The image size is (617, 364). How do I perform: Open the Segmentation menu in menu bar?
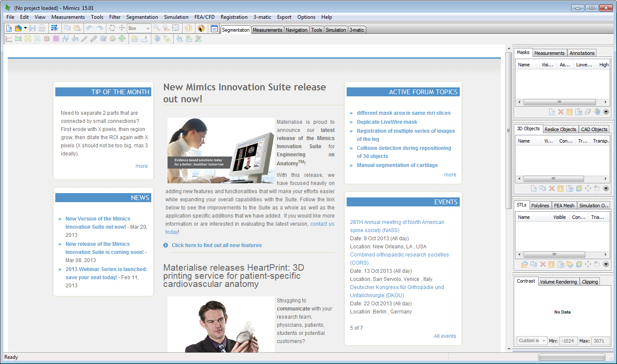pyautogui.click(x=142, y=17)
